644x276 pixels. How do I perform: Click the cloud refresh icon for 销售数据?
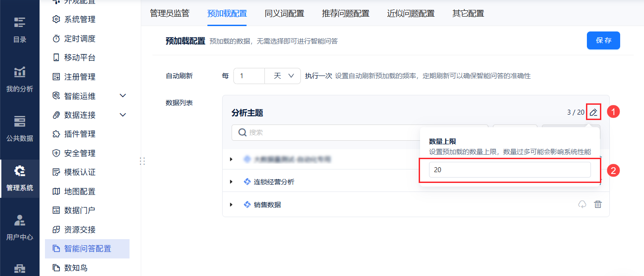pos(582,205)
